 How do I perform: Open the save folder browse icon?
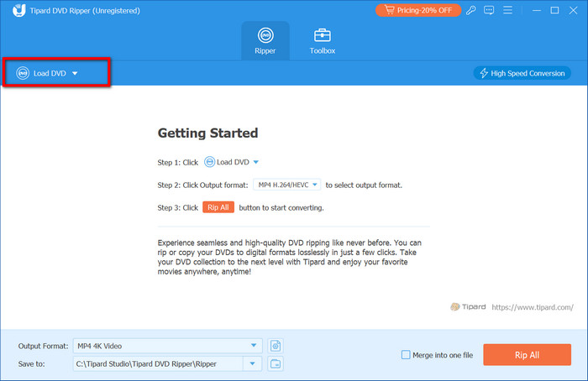coord(275,363)
